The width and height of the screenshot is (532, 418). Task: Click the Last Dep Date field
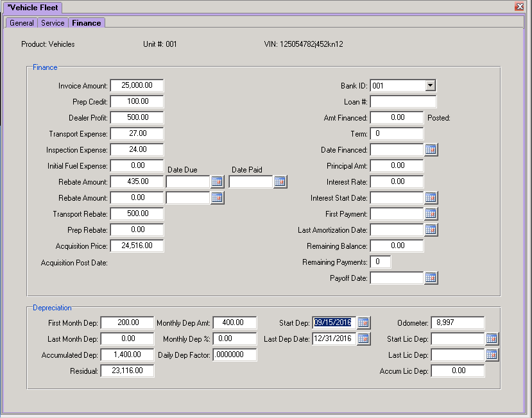(334, 339)
